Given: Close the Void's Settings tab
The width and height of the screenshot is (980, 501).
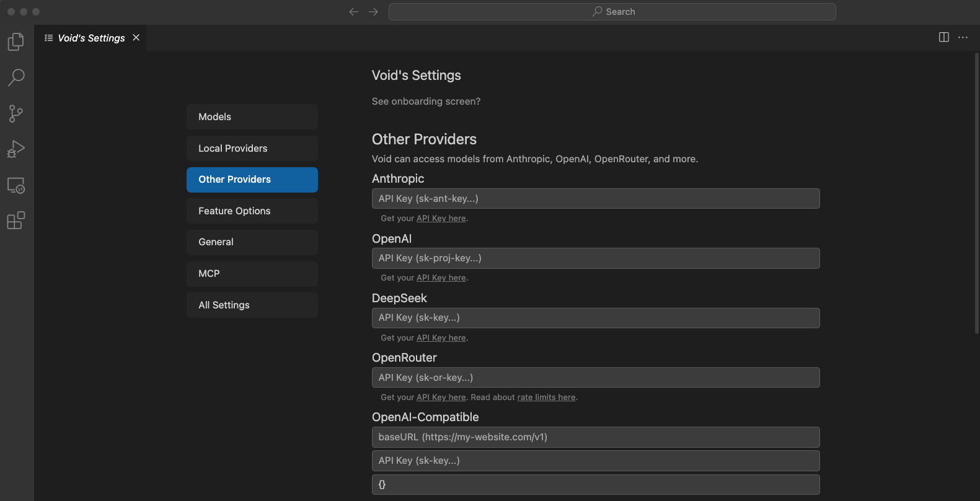Looking at the screenshot, I should pos(136,38).
